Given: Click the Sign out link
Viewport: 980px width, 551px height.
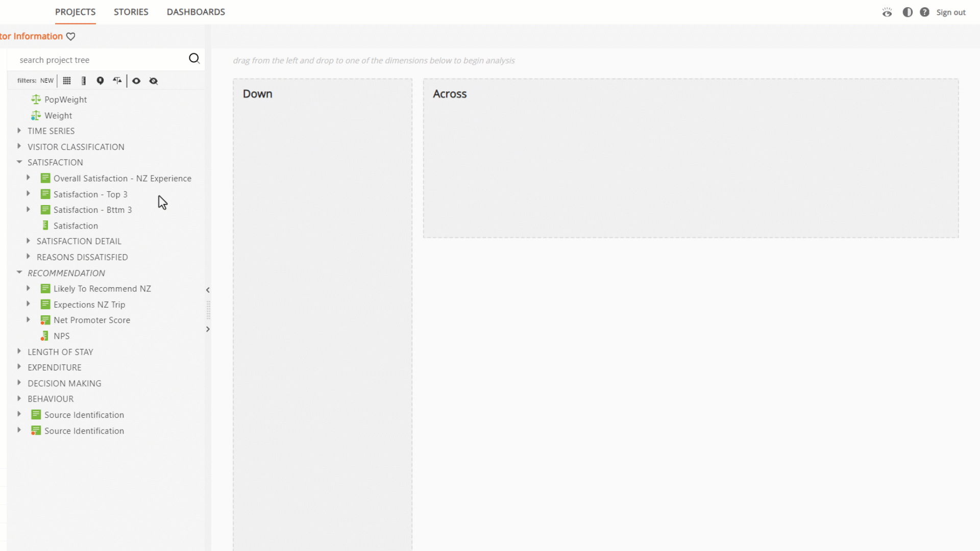Looking at the screenshot, I should (x=950, y=12).
